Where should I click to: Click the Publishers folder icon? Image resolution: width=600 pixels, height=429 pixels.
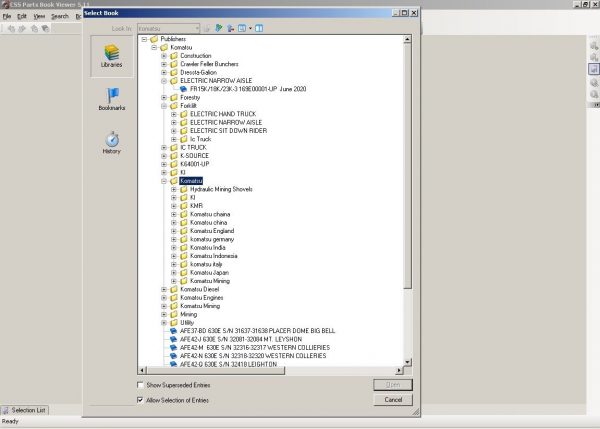[154, 39]
